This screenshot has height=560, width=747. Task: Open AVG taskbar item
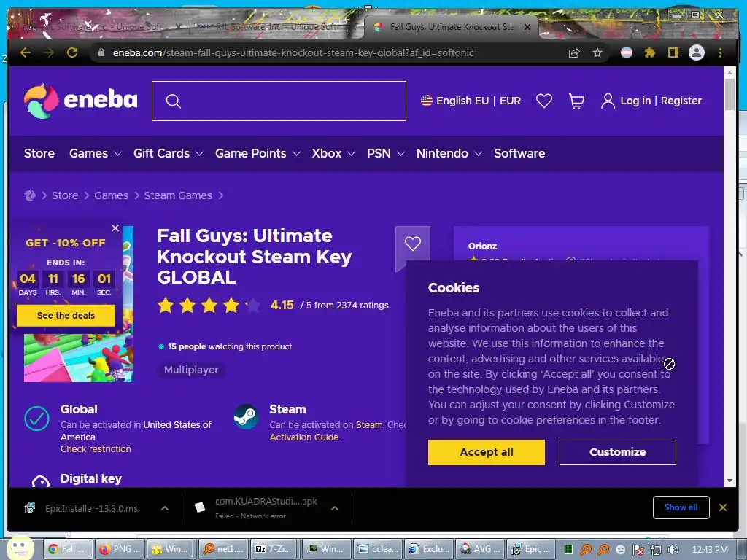[480, 549]
